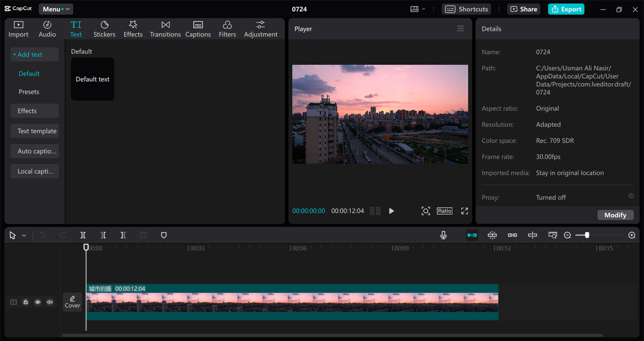644x341 pixels.
Task: Select the Filters tab
Action: click(227, 29)
